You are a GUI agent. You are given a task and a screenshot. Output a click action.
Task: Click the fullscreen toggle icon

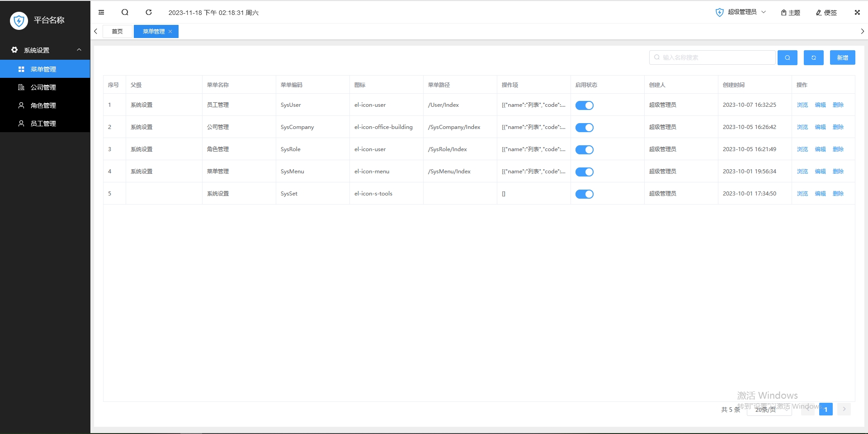point(857,12)
